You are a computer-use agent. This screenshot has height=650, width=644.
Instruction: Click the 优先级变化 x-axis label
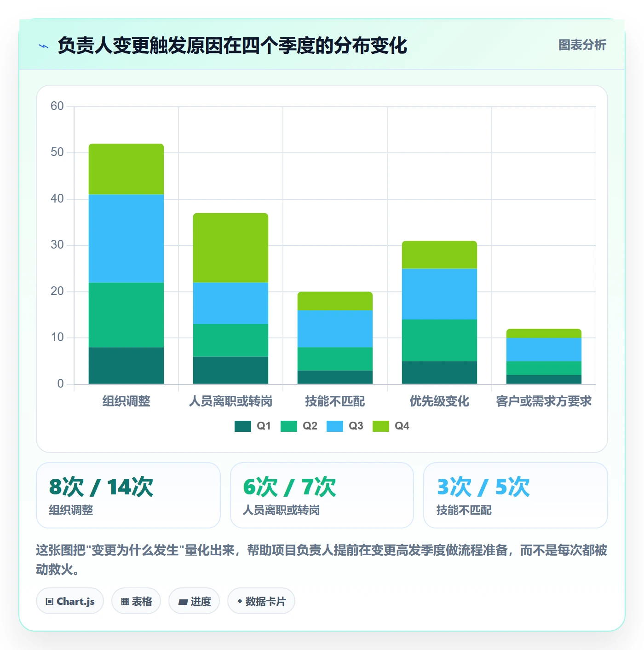pos(439,401)
